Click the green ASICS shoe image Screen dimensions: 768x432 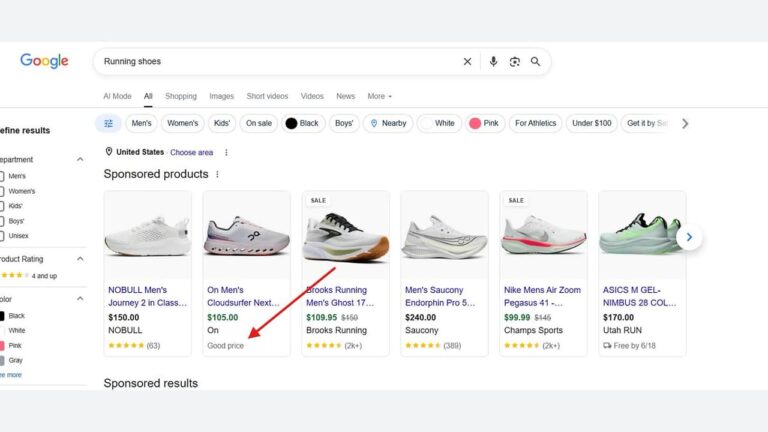point(642,235)
